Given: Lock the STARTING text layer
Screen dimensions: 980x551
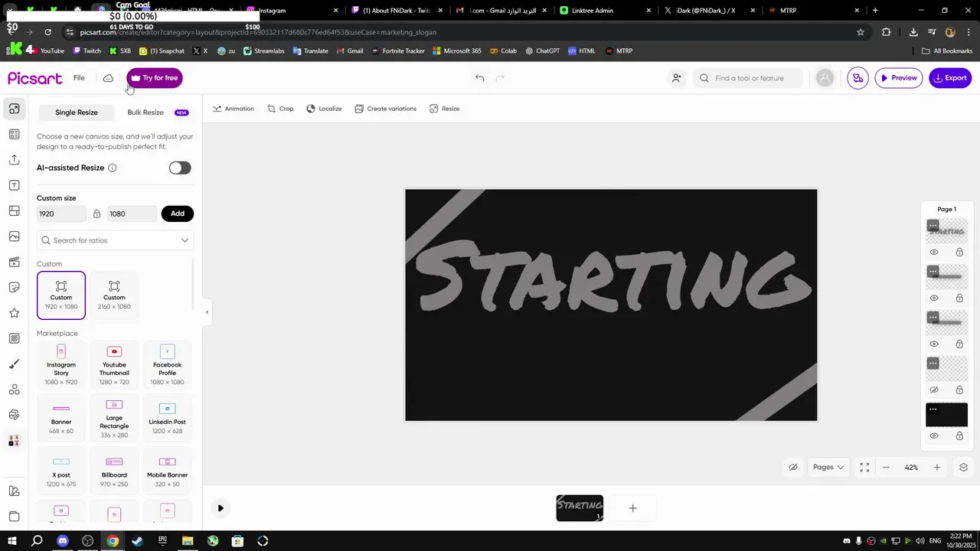Looking at the screenshot, I should pos(959,253).
